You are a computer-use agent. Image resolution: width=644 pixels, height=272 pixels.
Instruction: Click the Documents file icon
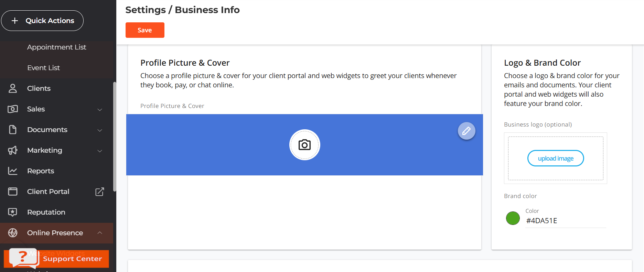coord(13,130)
